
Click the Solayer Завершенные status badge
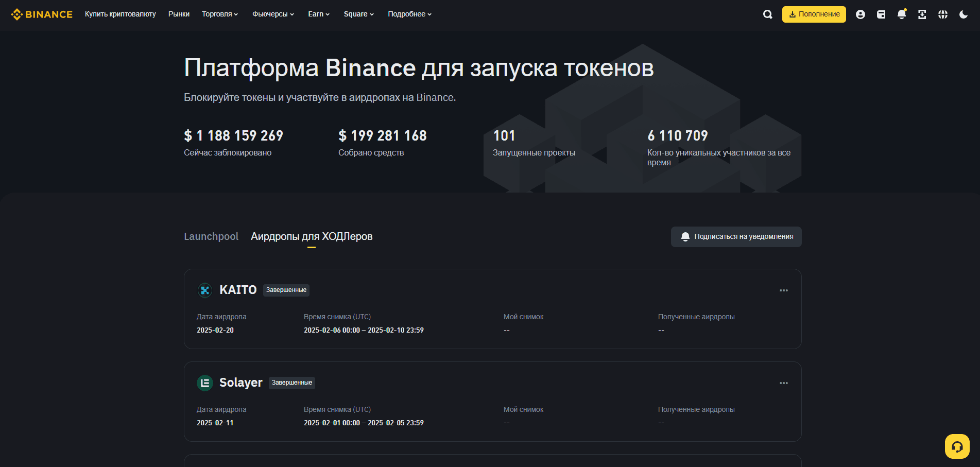(292, 383)
